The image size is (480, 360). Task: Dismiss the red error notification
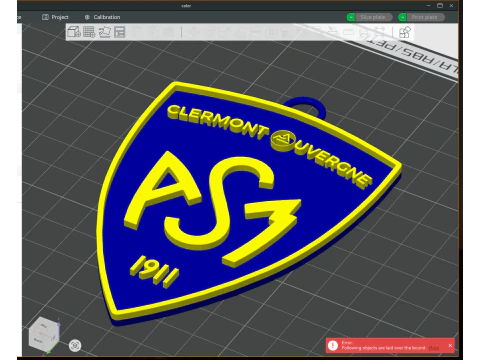click(x=450, y=346)
